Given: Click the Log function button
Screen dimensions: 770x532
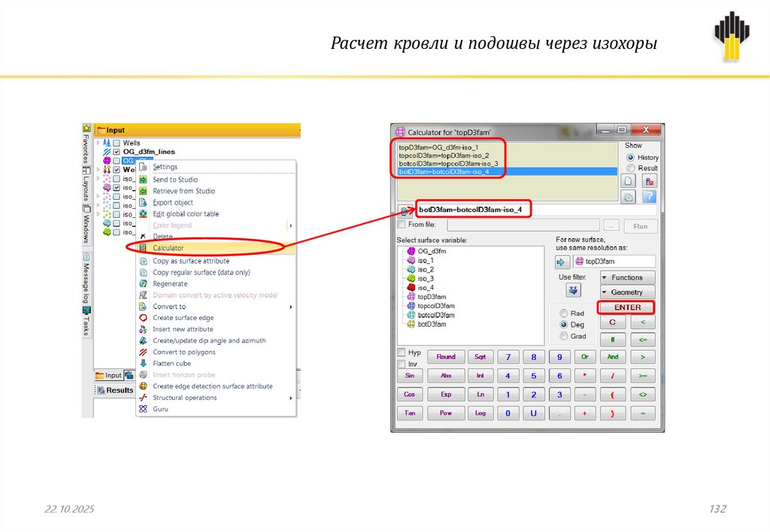Looking at the screenshot, I should coord(480,413).
